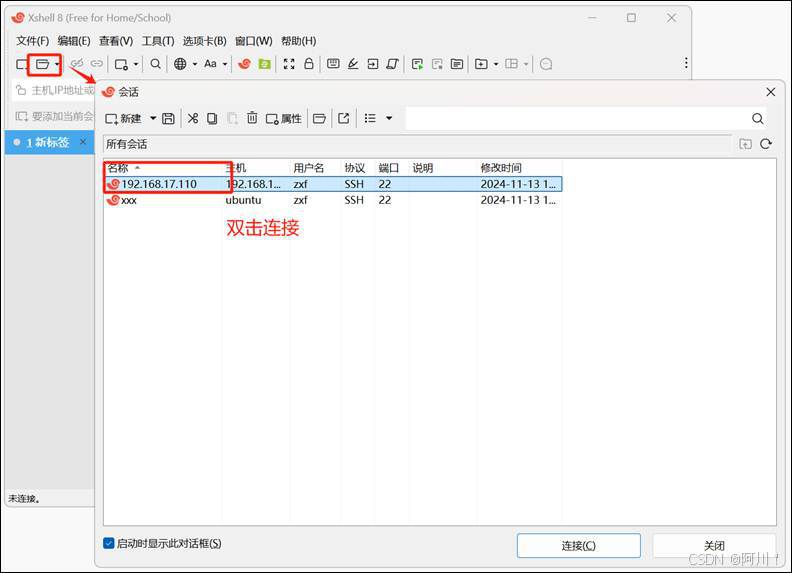Viewport: 792px width, 573px height.
Task: Click the window icon with green play arrow
Action: coord(417,64)
